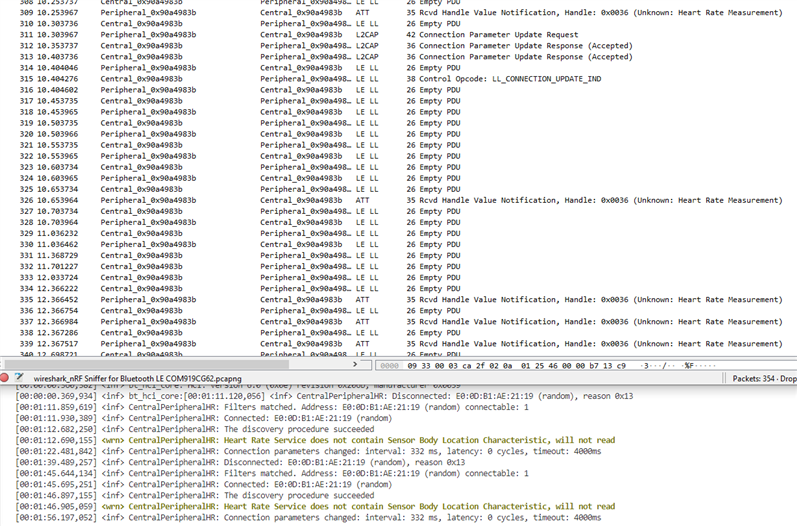
Task: Click the horizontal scrollbar right arrow
Action: pos(355,365)
